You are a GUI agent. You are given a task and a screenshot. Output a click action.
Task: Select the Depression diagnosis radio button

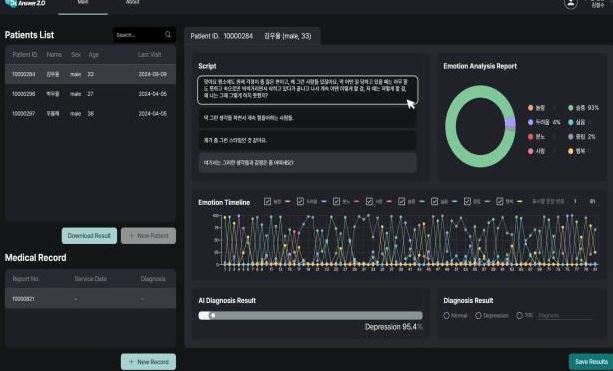pyautogui.click(x=478, y=315)
